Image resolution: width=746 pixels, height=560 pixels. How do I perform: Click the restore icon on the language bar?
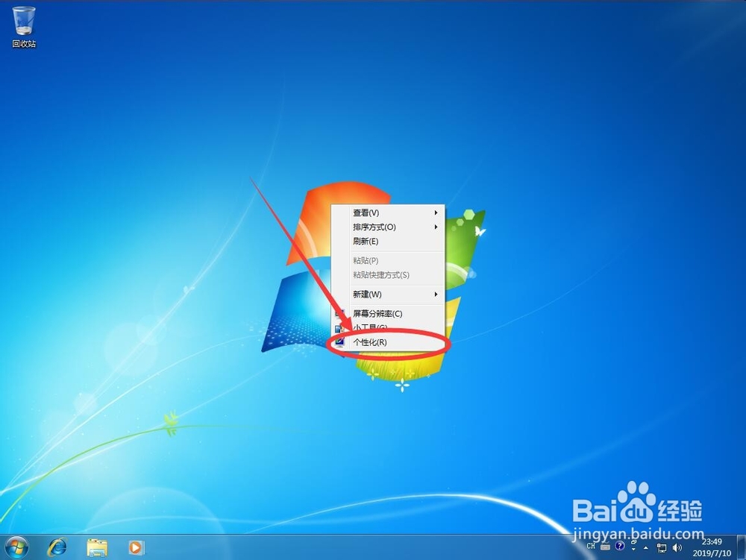point(633,542)
